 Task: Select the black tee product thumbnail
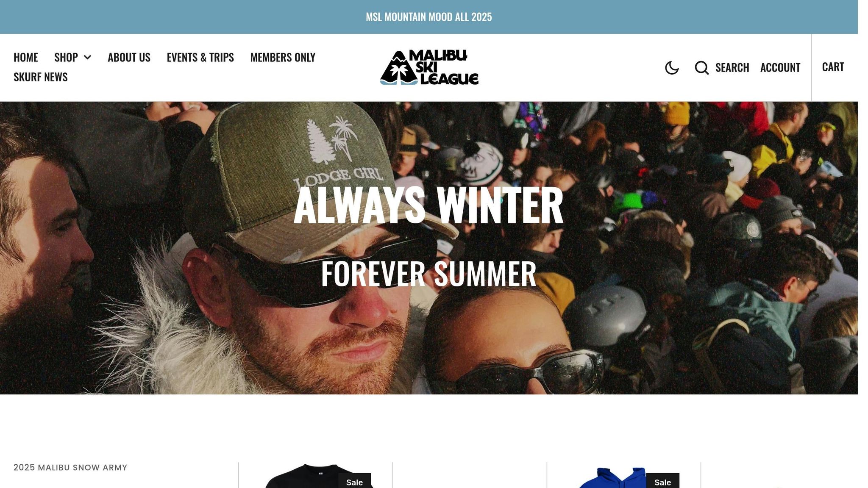315,476
